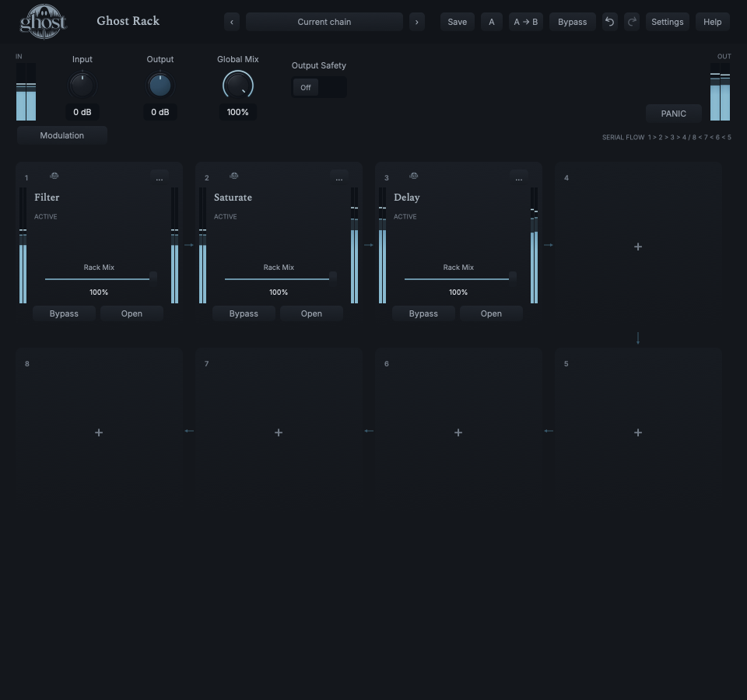
Task: Click the undo arrow icon
Action: [609, 22]
